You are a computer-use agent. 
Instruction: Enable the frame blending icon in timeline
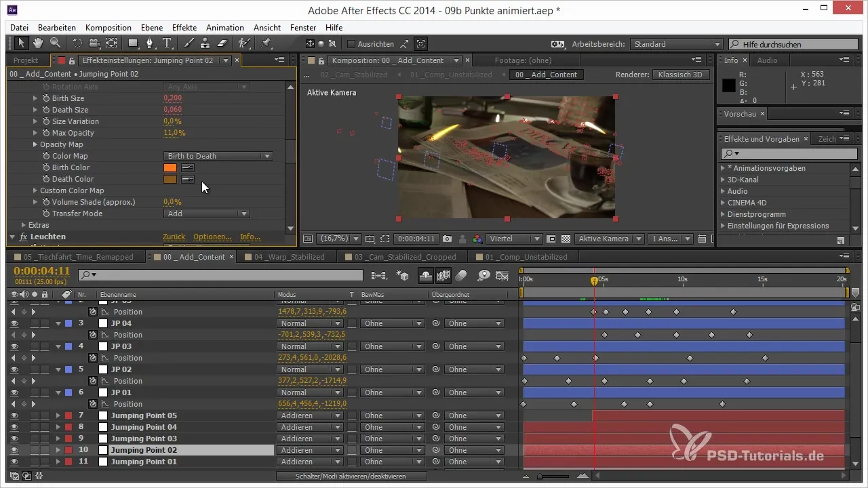443,275
